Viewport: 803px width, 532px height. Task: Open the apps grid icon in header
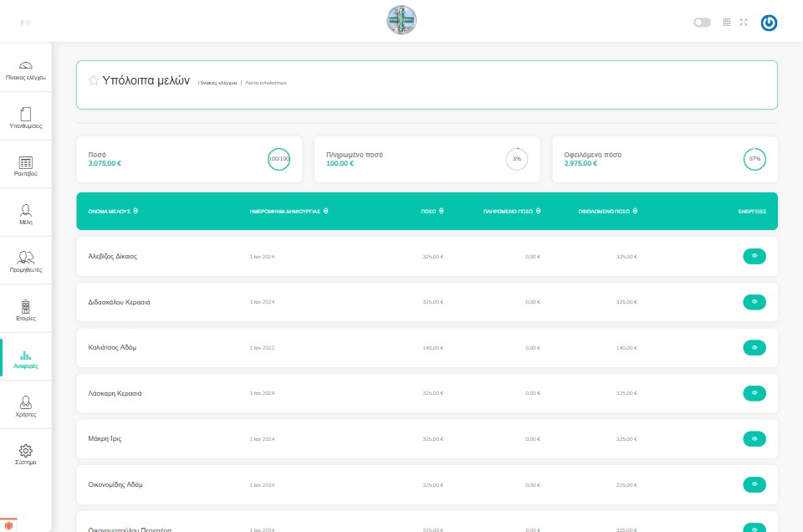(x=727, y=22)
